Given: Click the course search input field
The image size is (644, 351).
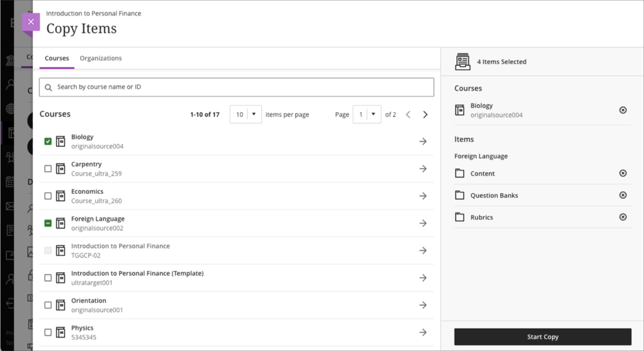Looking at the screenshot, I should [237, 87].
